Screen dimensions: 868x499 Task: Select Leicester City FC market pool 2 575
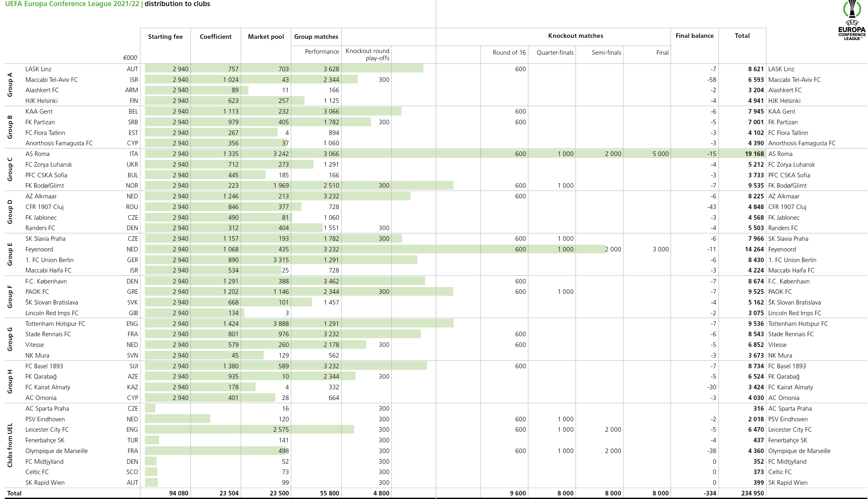[281, 429]
